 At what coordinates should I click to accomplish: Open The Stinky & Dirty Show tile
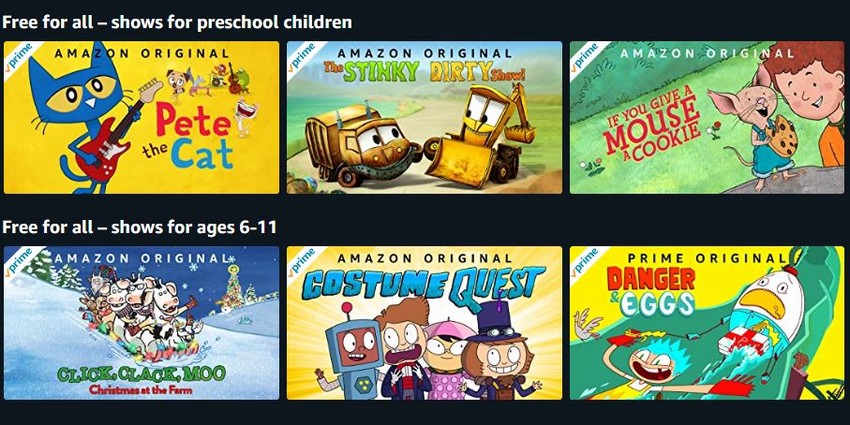click(x=424, y=118)
